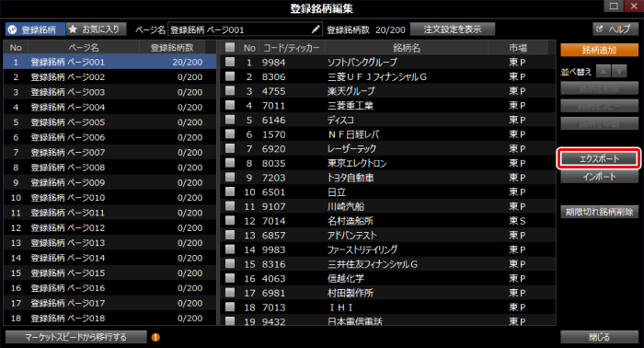Viewport: 644px width, 348px height.
Task: Check the box for 楽天グループ row
Action: click(x=230, y=91)
